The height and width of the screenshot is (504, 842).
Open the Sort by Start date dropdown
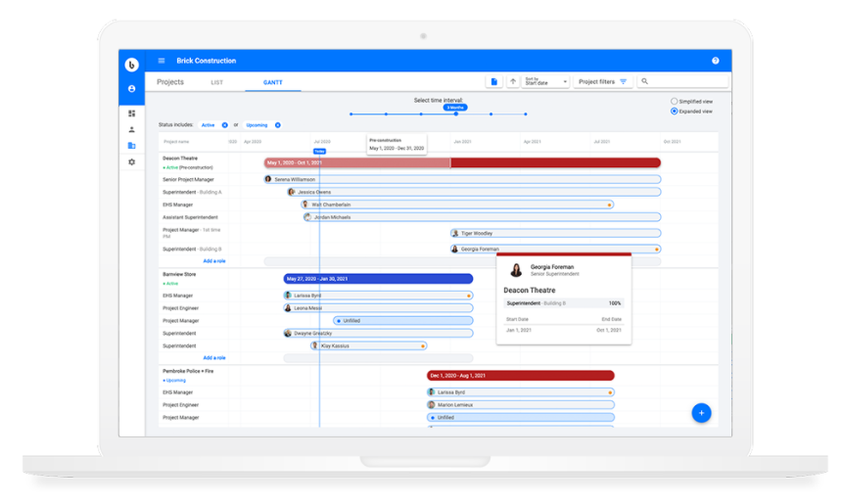545,81
